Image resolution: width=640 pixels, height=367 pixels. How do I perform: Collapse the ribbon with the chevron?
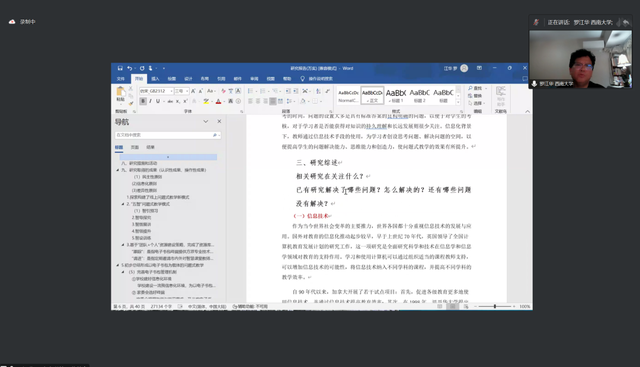[x=527, y=111]
